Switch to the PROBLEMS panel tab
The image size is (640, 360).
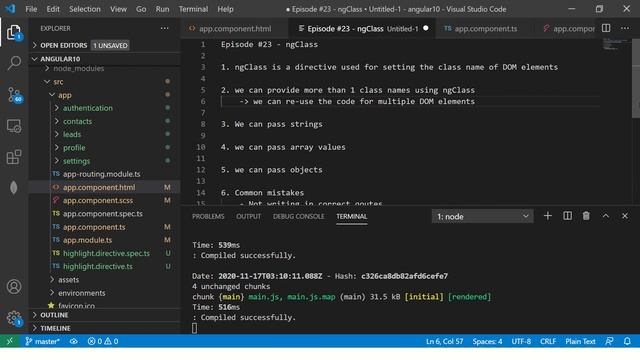point(208,216)
